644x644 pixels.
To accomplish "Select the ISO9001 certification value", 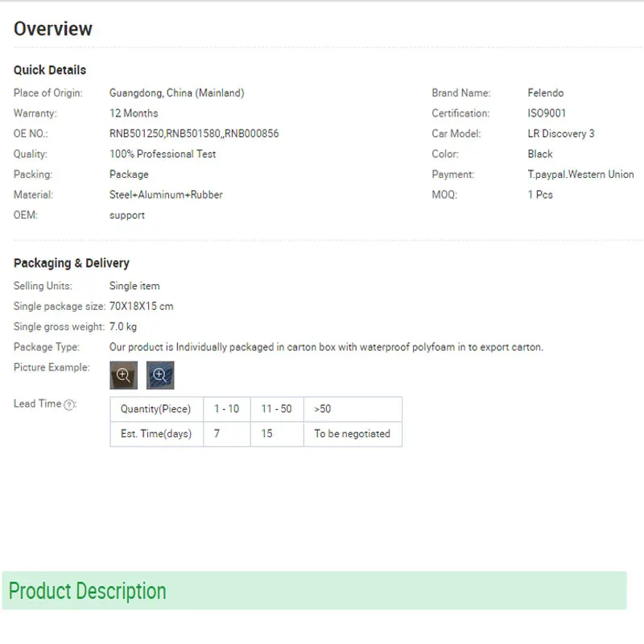I will click(547, 114).
